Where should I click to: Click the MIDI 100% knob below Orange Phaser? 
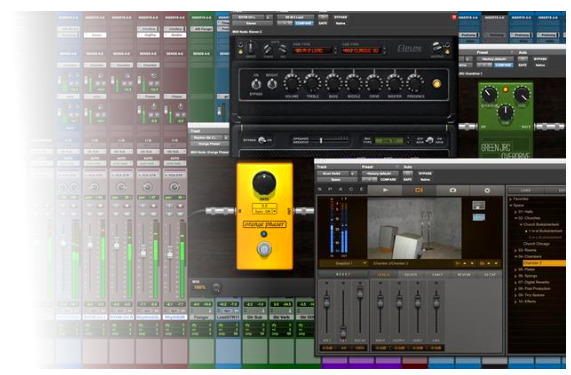[x=216, y=288]
